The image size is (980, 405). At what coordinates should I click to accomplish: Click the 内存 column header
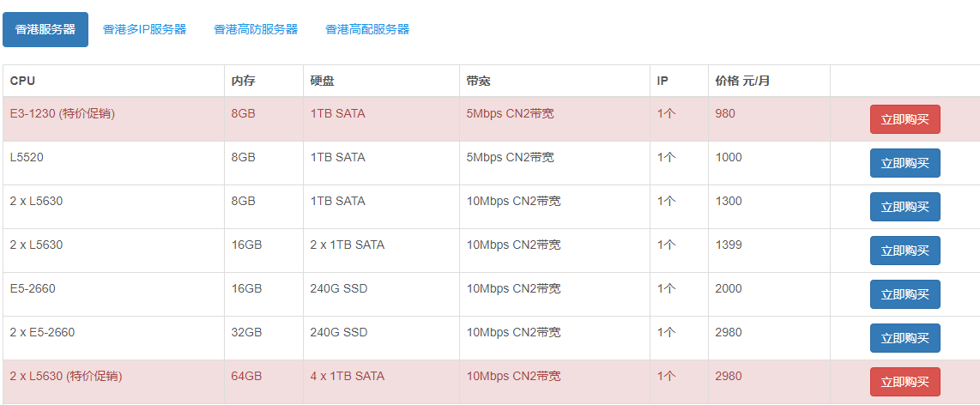243,82
